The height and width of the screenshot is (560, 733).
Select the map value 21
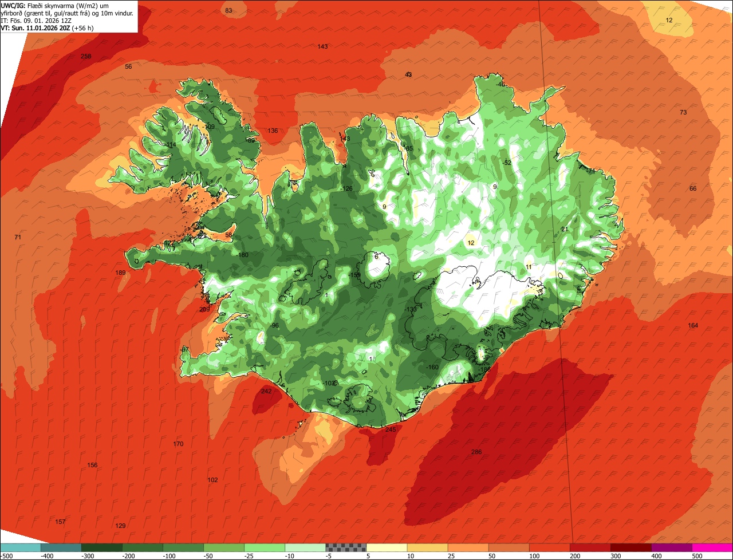[x=565, y=229]
